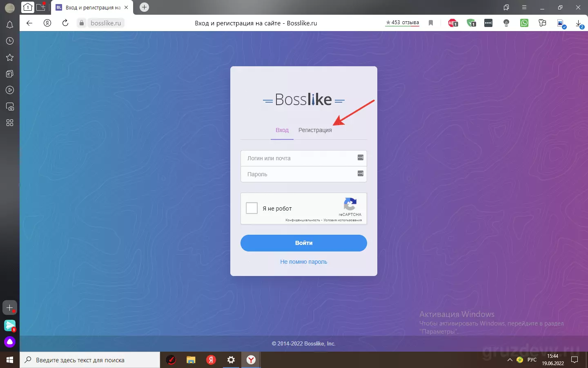Show hidden system tray icons
The height and width of the screenshot is (368, 588).
point(510,360)
